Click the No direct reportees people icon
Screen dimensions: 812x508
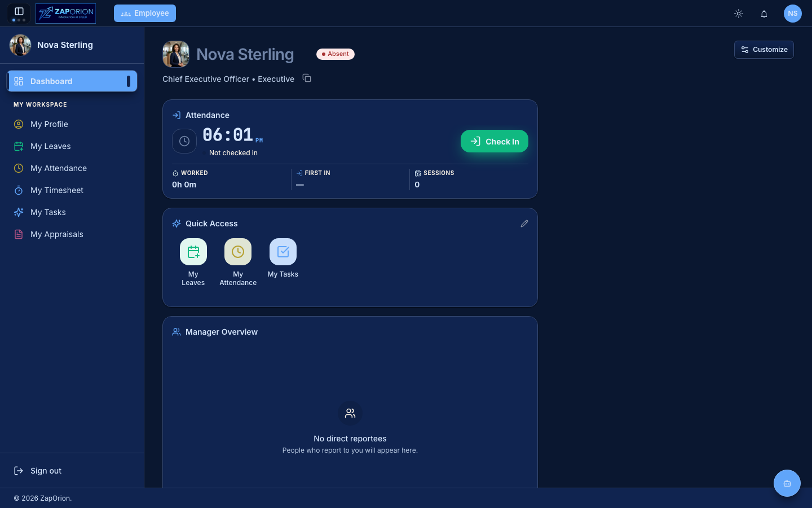tap(350, 413)
